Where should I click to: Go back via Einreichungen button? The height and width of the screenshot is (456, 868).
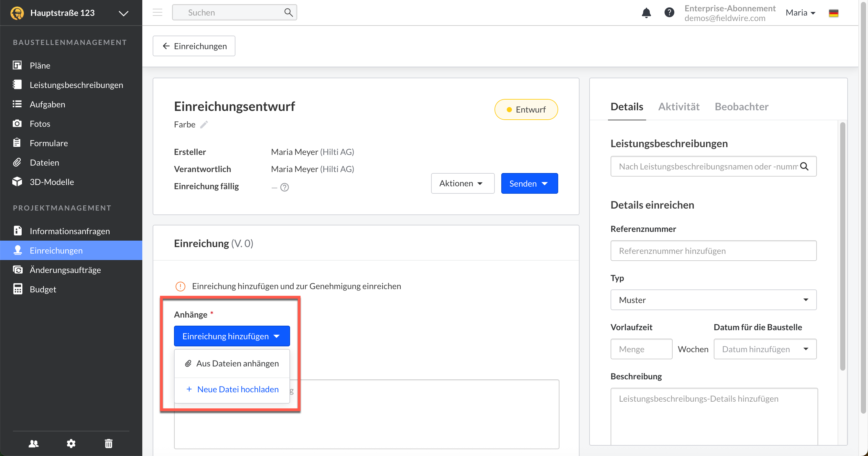194,46
